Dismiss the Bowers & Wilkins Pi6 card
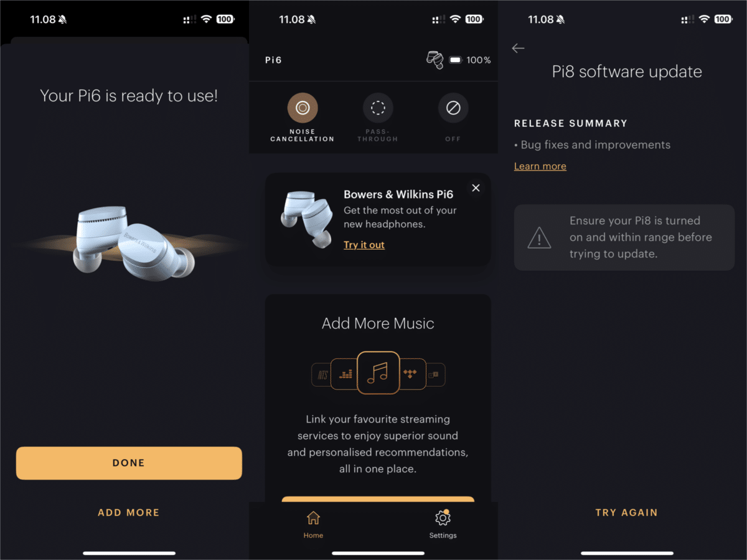 point(476,188)
